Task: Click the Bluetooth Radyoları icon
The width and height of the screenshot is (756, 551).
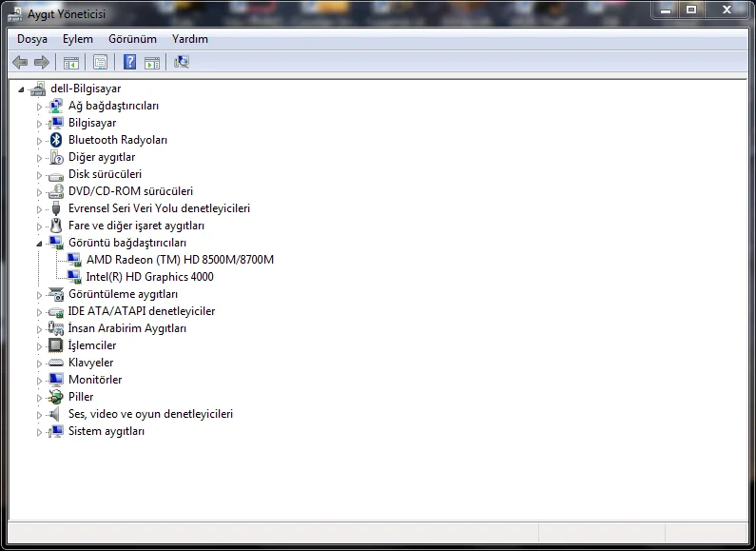Action: tap(56, 140)
